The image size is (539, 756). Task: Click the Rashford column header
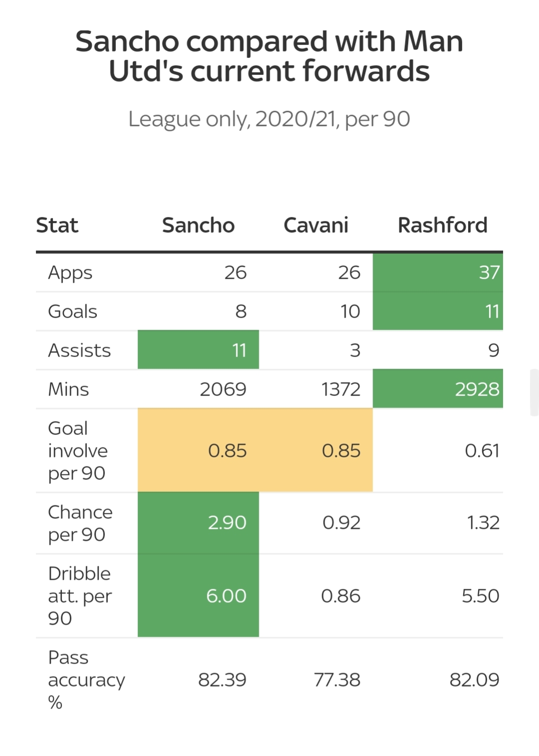[x=442, y=225]
